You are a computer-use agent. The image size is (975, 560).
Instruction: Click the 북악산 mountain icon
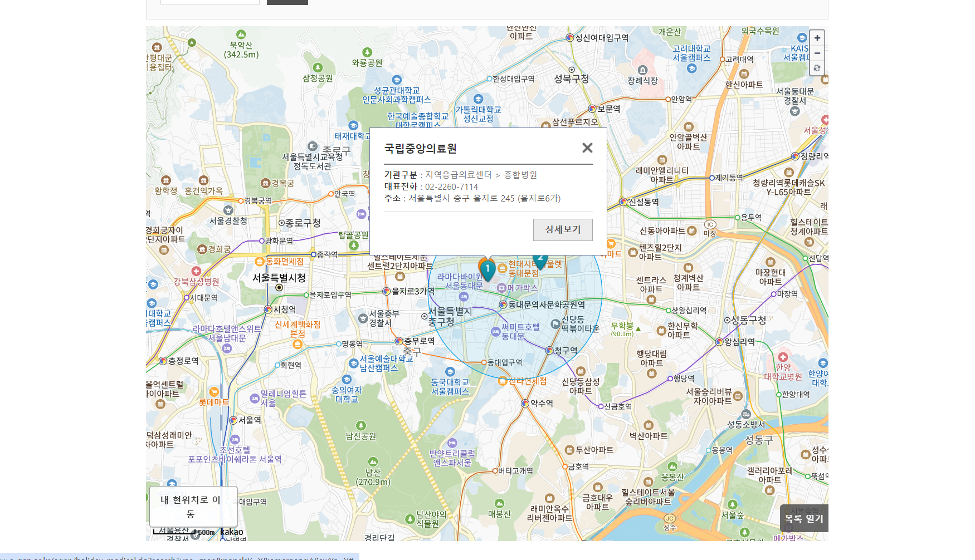click(241, 35)
